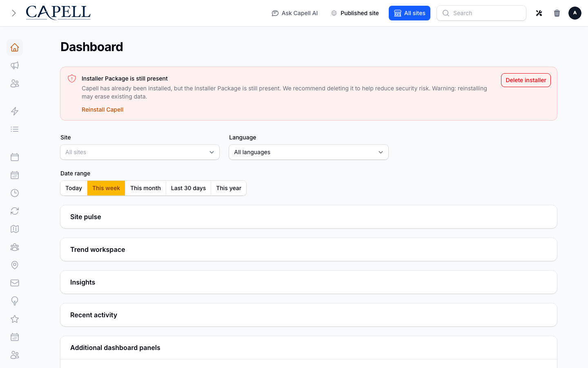This screenshot has width=588, height=368.
Task: Click the shield warning icon in alert
Action: tap(72, 79)
